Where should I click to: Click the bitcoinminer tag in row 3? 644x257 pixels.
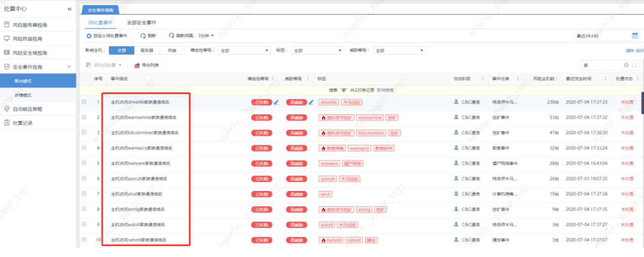click(371, 133)
